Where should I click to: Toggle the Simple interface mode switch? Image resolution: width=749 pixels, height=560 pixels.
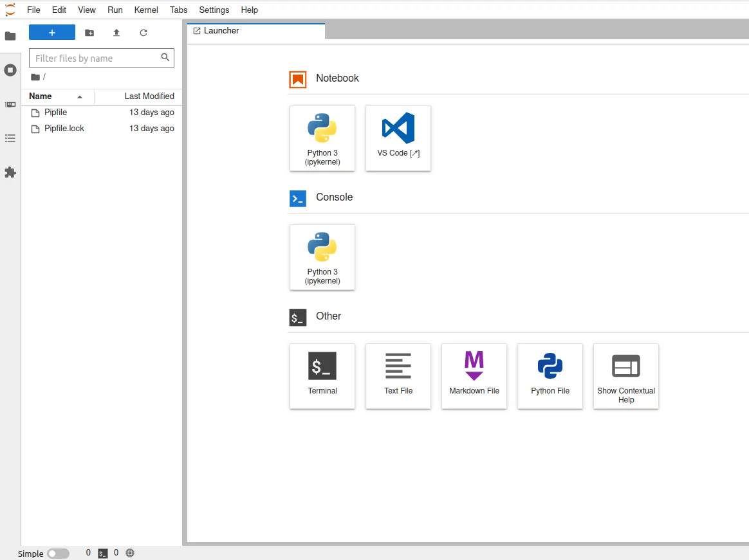click(58, 554)
